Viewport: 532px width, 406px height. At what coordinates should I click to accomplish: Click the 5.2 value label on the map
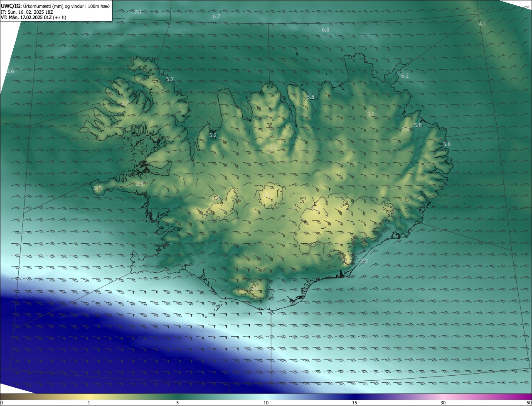pyautogui.click(x=213, y=135)
